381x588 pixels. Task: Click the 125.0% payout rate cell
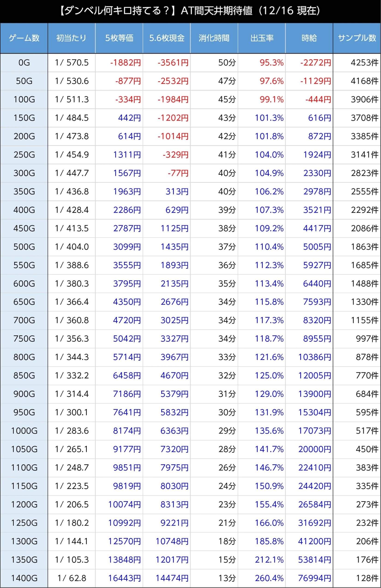coord(262,376)
